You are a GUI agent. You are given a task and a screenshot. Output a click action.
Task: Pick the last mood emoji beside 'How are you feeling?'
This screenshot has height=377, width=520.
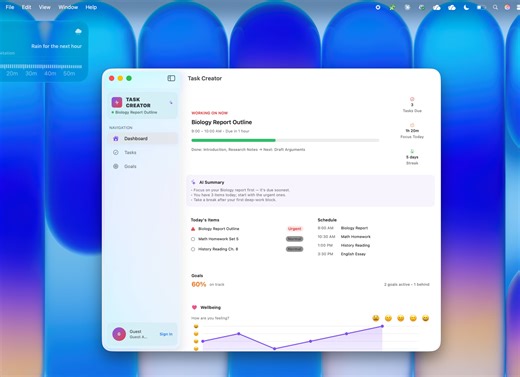425,318
